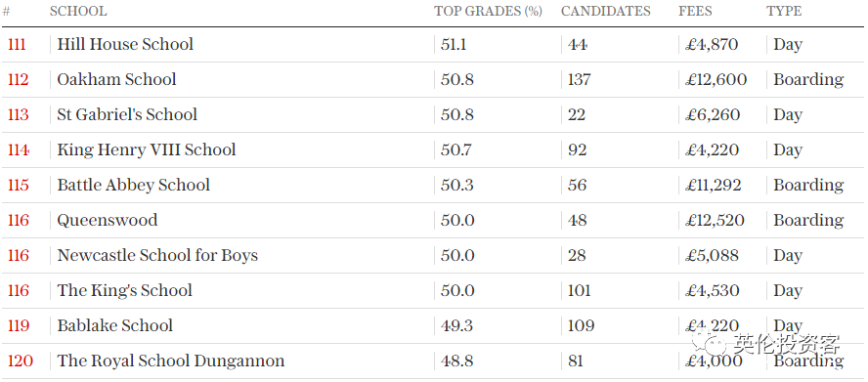The width and height of the screenshot is (868, 382).
Task: Click the # rank column header
Action: [x=6, y=11]
